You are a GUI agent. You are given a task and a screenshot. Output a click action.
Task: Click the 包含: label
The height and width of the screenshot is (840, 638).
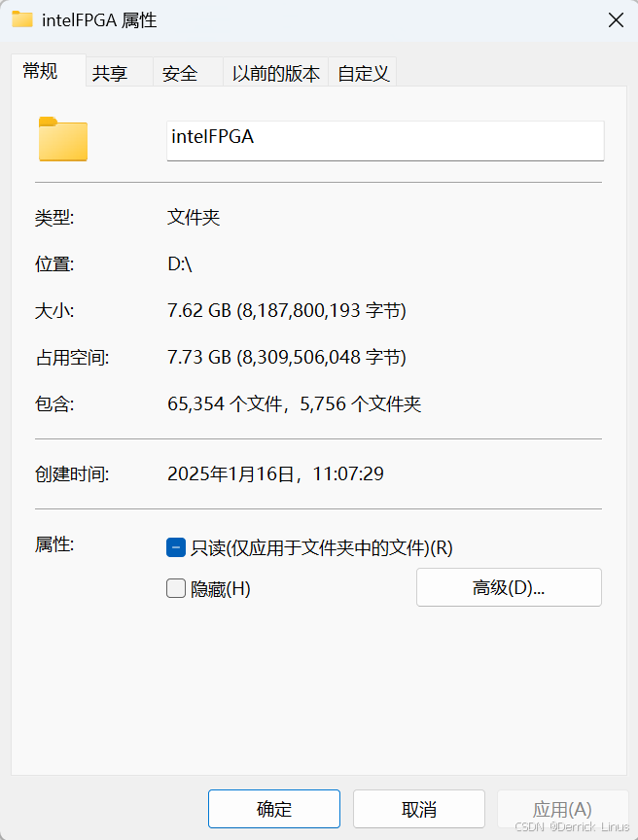(x=54, y=403)
